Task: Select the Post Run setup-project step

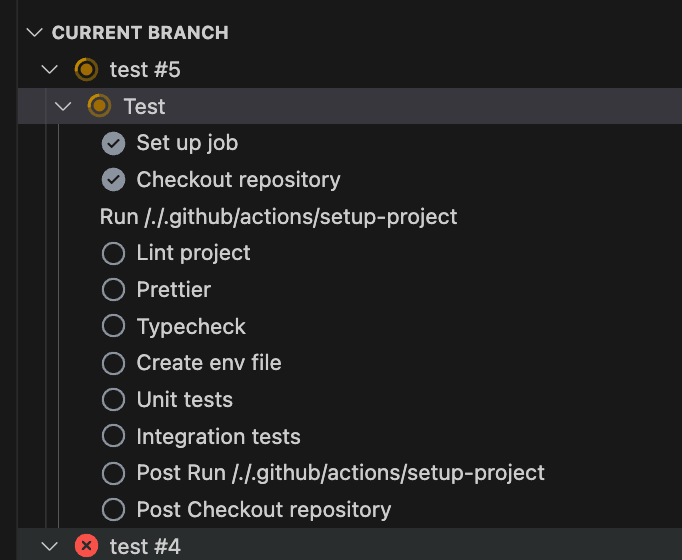Action: pyautogui.click(x=340, y=473)
